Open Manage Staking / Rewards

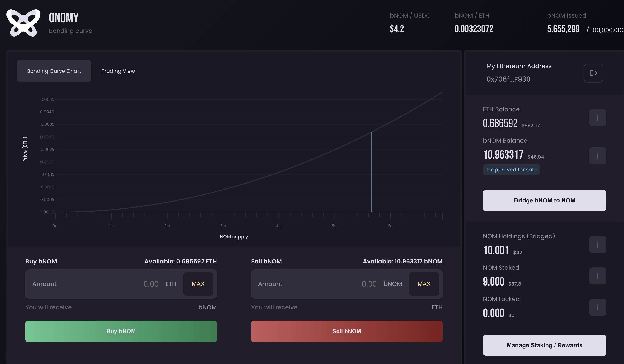544,345
